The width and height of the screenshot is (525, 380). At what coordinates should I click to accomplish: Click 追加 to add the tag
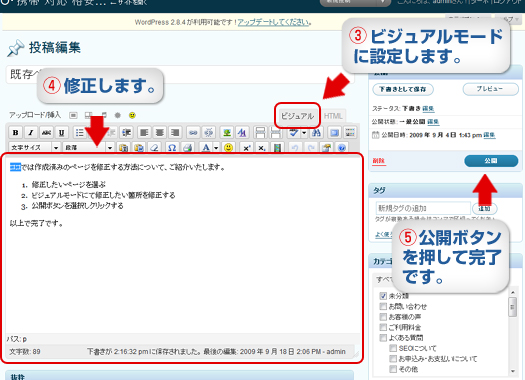click(484, 208)
